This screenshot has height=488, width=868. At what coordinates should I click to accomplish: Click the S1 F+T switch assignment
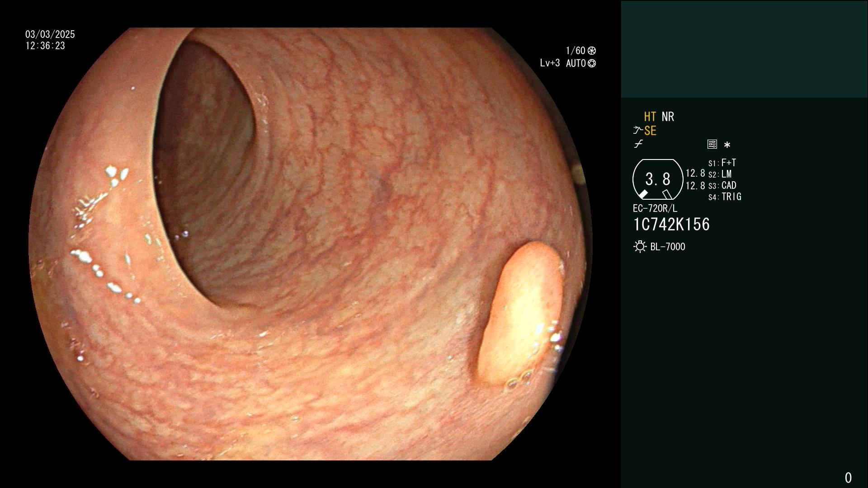pos(722,163)
